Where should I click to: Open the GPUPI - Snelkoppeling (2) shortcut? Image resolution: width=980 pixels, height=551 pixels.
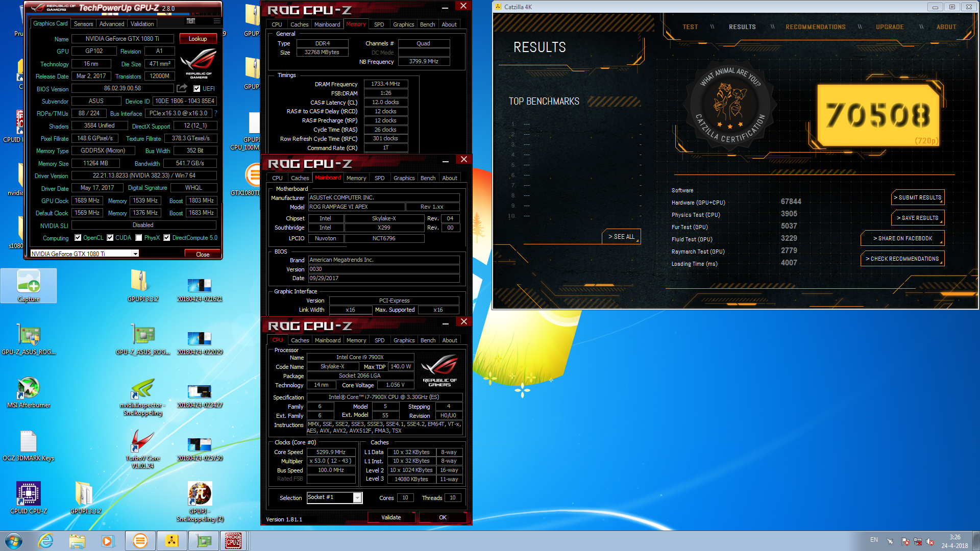pos(200,501)
